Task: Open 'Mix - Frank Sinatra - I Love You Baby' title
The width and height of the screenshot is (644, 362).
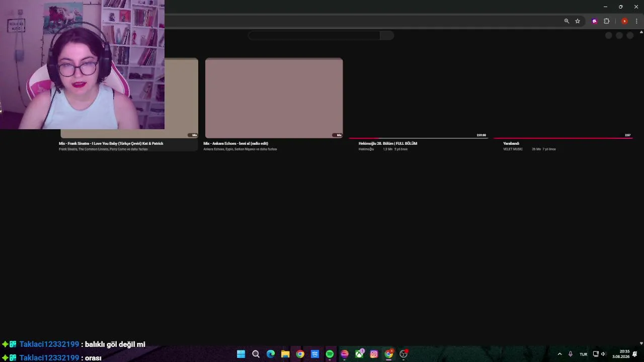Action: 111,143
